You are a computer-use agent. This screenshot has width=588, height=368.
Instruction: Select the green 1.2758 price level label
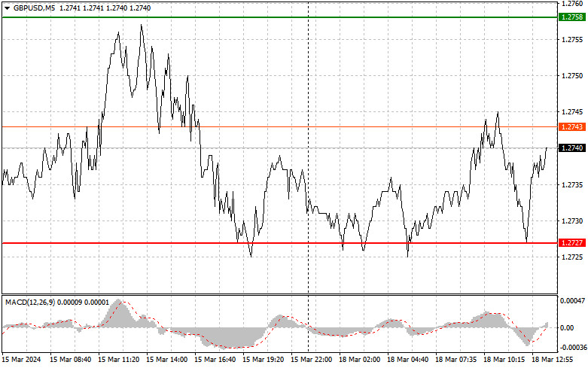(x=571, y=17)
